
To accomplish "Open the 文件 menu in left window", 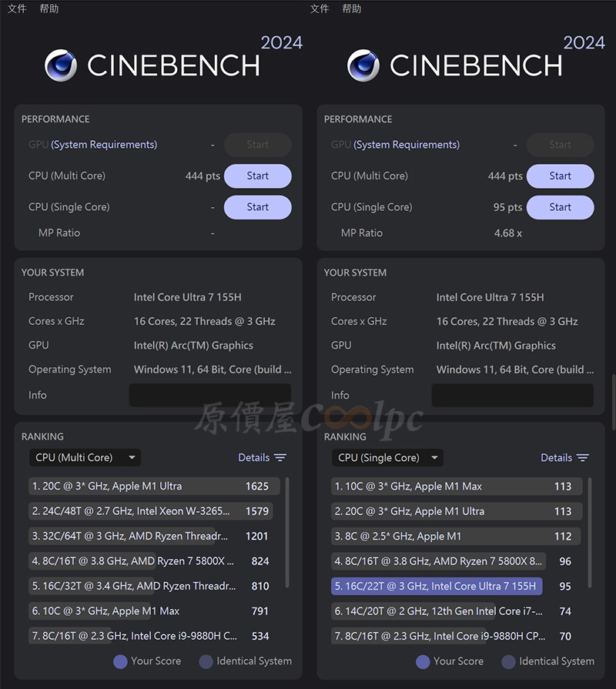I will pyautogui.click(x=17, y=8).
